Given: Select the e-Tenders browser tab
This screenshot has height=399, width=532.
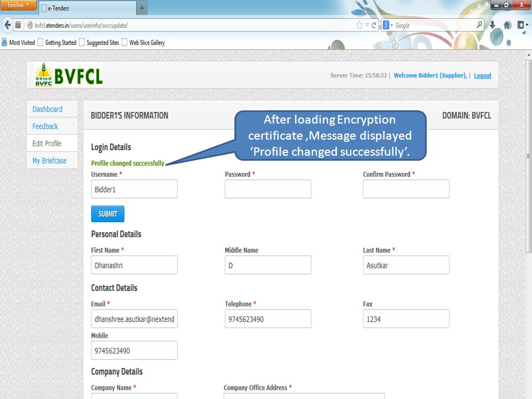Looking at the screenshot, I should coord(87,8).
